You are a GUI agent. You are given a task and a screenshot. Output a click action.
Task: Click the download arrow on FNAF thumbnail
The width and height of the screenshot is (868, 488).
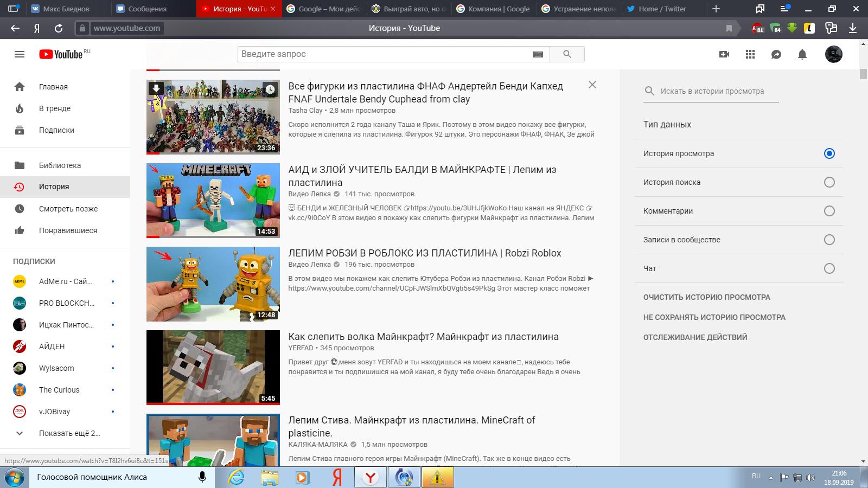coord(156,88)
